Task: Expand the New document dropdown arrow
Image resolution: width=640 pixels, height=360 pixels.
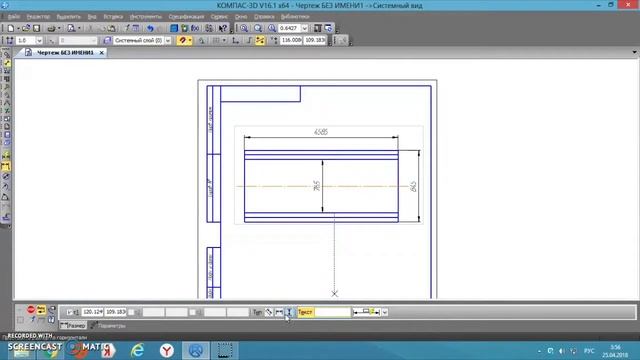Action: [x=18, y=28]
